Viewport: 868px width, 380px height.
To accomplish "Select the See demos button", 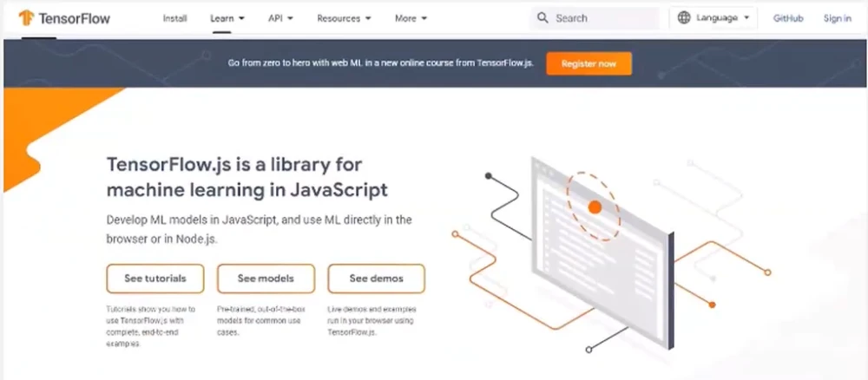I will 376,278.
